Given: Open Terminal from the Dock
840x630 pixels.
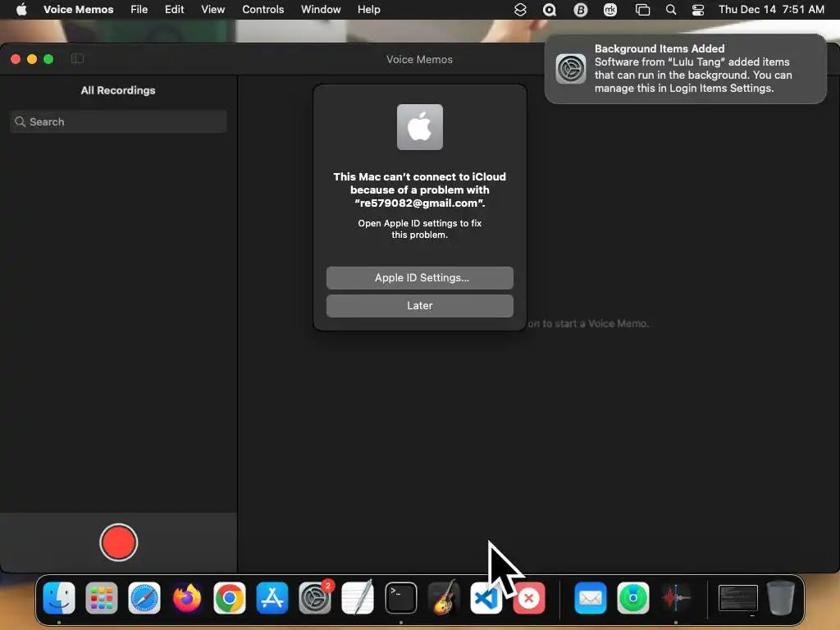Looking at the screenshot, I should 400,597.
